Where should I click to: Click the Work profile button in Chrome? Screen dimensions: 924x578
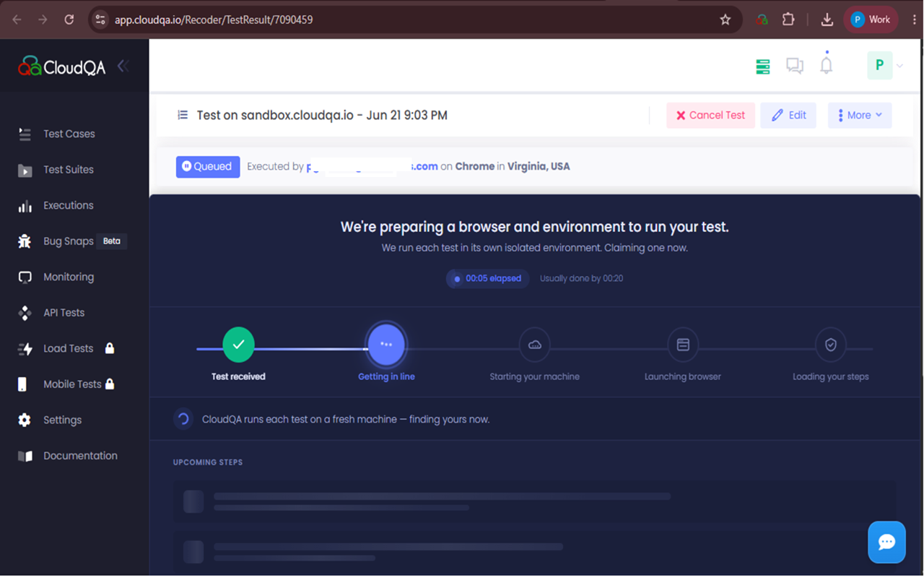(x=871, y=20)
